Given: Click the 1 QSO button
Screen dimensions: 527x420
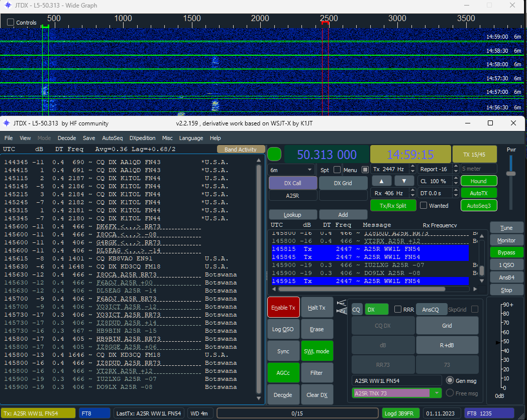Looking at the screenshot, I should pos(506,265).
